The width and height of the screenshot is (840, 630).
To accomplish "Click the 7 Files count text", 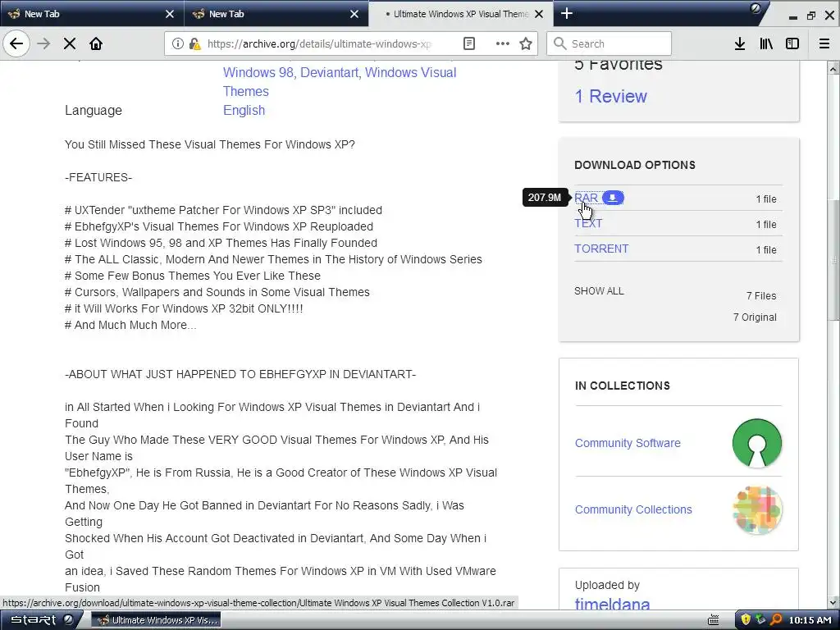I will pyautogui.click(x=761, y=295).
